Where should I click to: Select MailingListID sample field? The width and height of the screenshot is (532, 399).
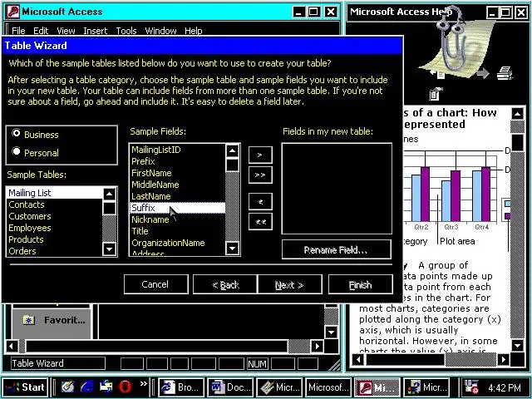pyautogui.click(x=177, y=150)
